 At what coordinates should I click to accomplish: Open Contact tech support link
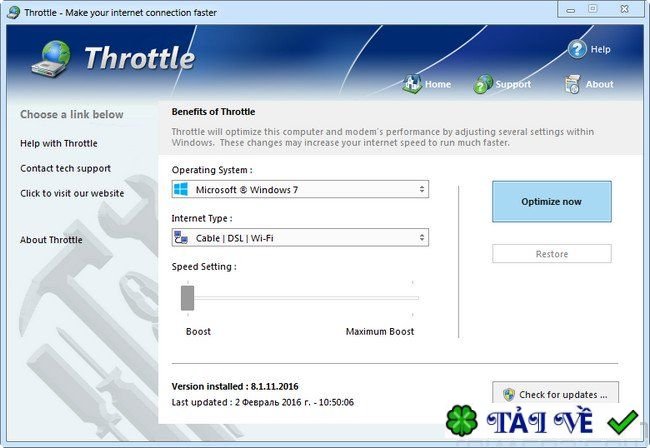pos(65,168)
